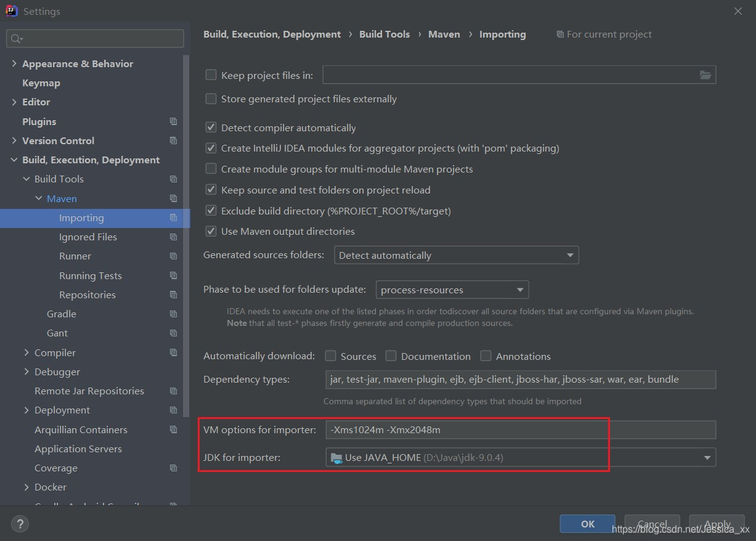Expand the Deployment node
Viewport: 756px width, 541px height.
[26, 410]
